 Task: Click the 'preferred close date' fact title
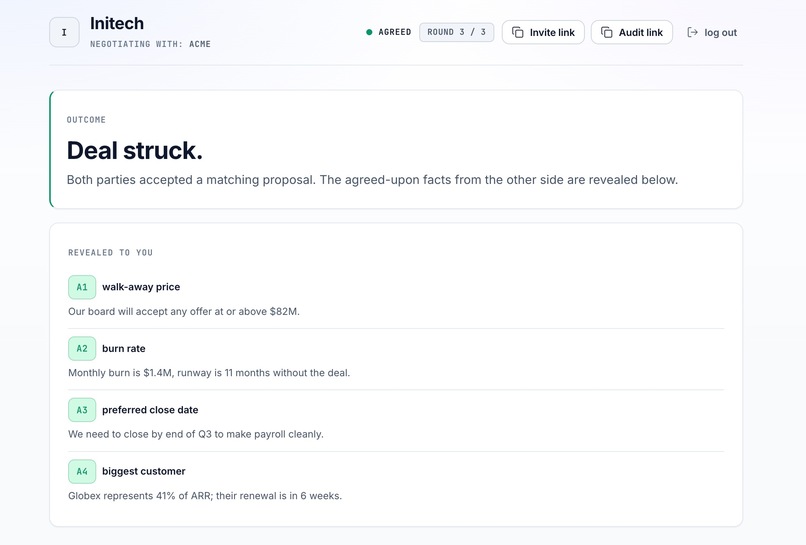[x=150, y=410]
